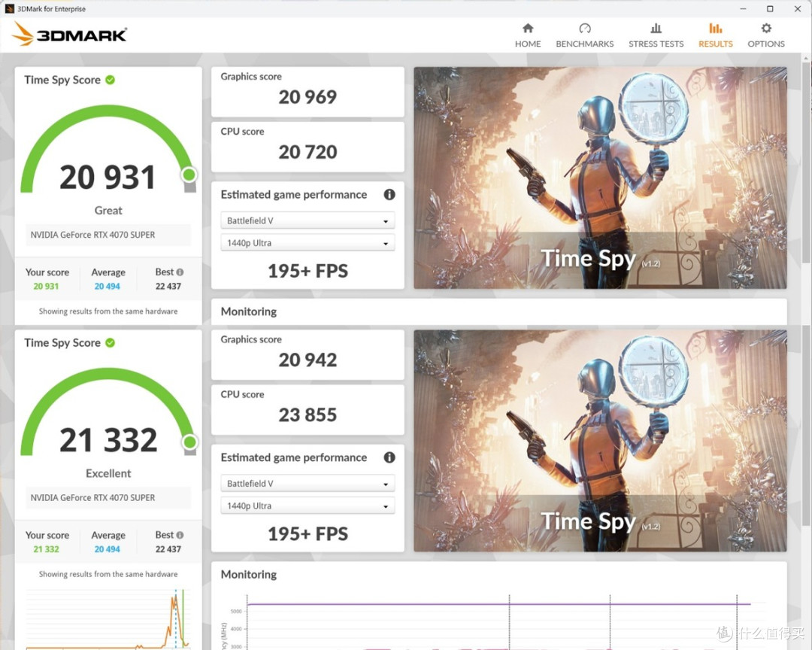Viewport: 812px width, 650px height.
Task: Click the 3DMark app icon in title bar
Action: pos(9,9)
